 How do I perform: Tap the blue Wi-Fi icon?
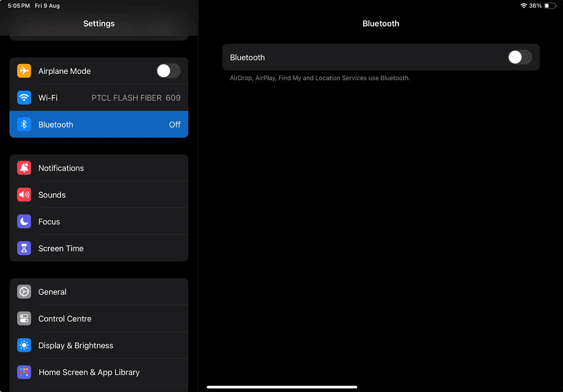pos(24,98)
